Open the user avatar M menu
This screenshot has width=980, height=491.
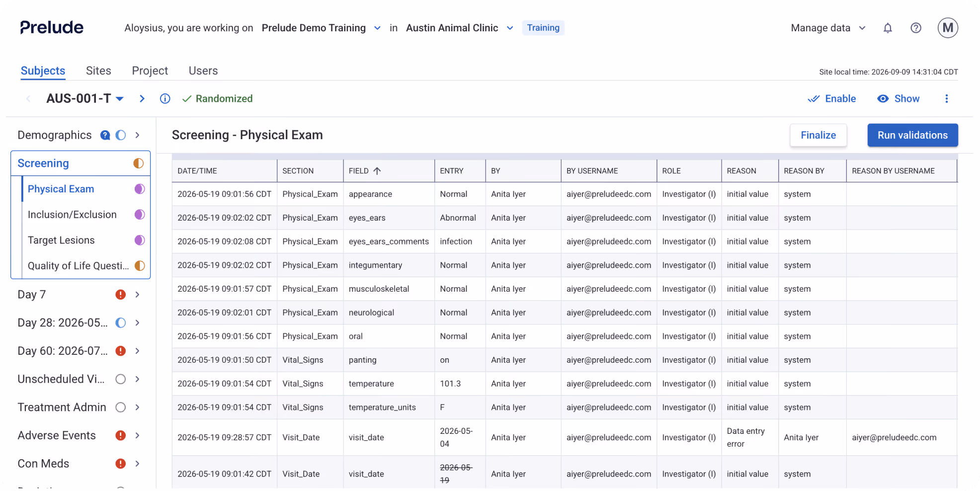(948, 28)
